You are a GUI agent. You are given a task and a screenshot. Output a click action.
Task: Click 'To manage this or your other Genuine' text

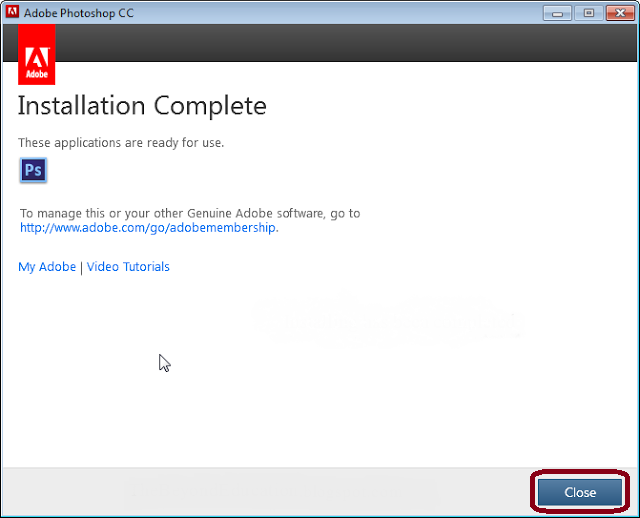tap(131, 213)
